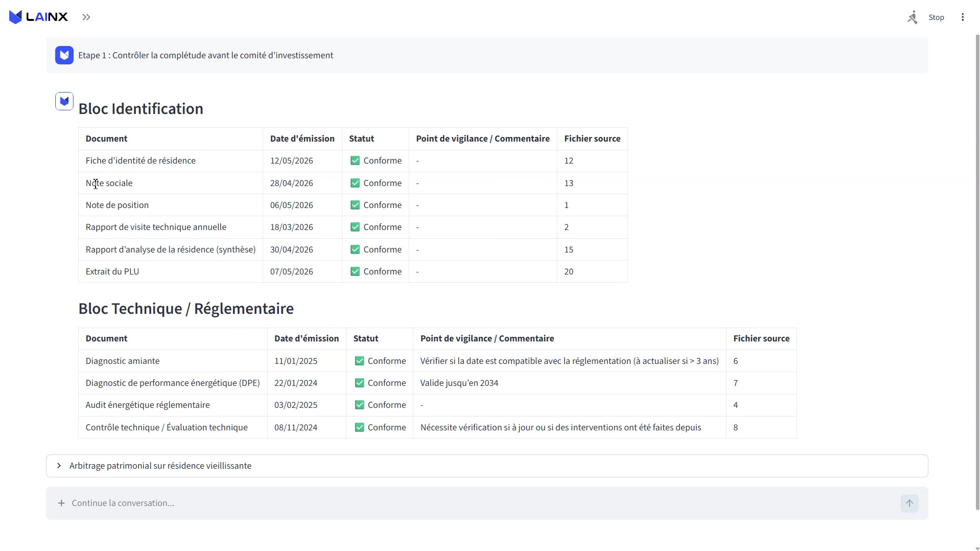Click the green check on Contrôle technique row
980x551 pixels.
tap(360, 427)
